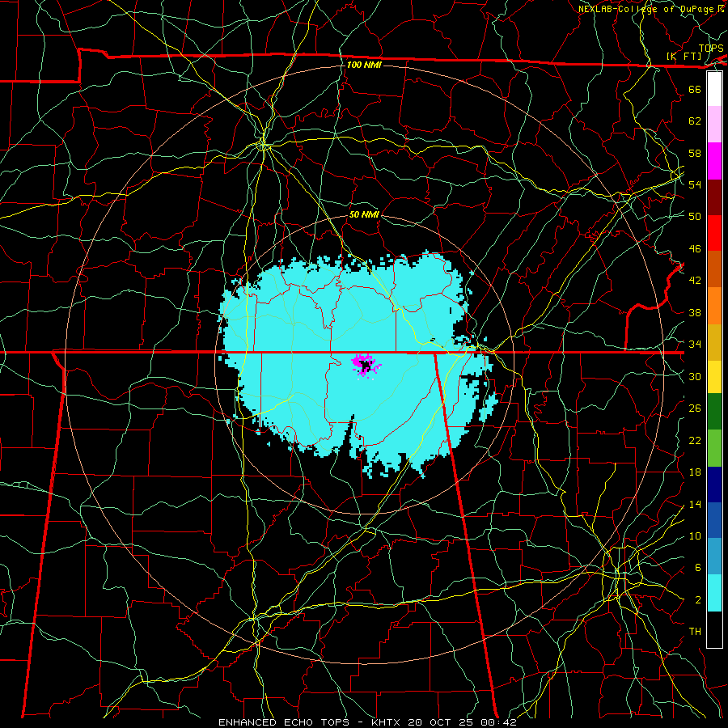Image resolution: width=728 pixels, height=728 pixels.
Task: Click the '66' legend value
Action: pyautogui.click(x=695, y=89)
